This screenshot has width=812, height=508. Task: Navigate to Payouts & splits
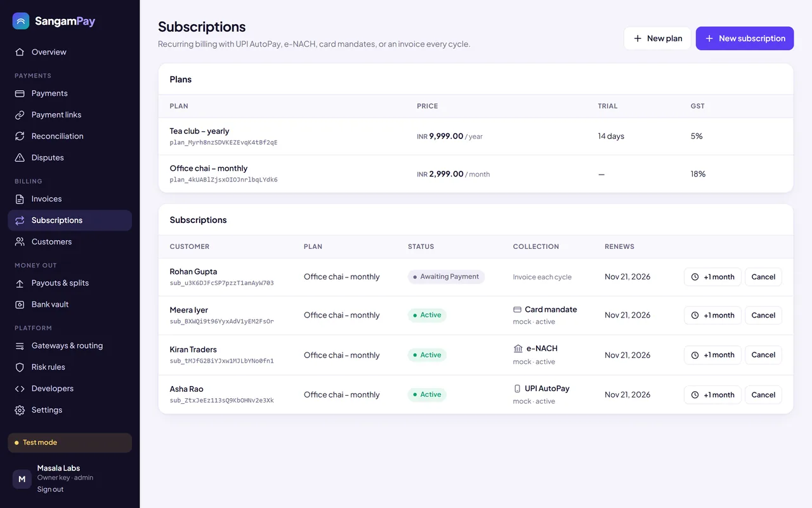pyautogui.click(x=70, y=283)
